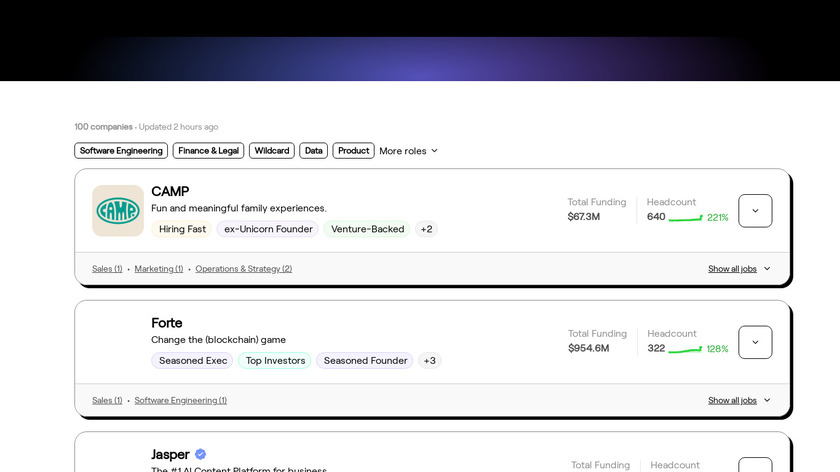Click the Hiring Fast tag

tap(182, 229)
